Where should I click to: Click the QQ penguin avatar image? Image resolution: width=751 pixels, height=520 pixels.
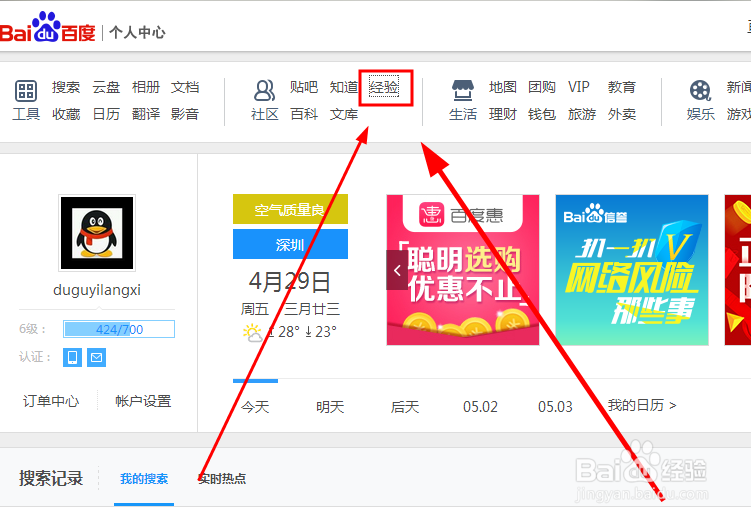(x=97, y=233)
